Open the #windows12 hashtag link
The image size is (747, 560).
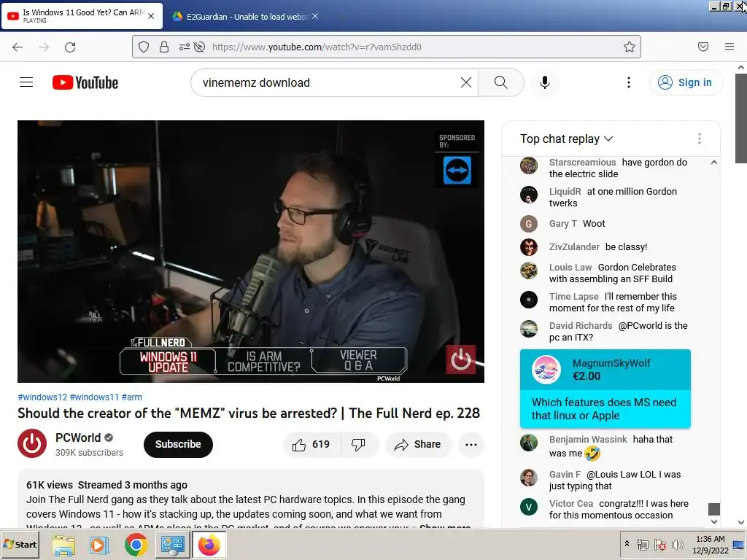(42, 397)
